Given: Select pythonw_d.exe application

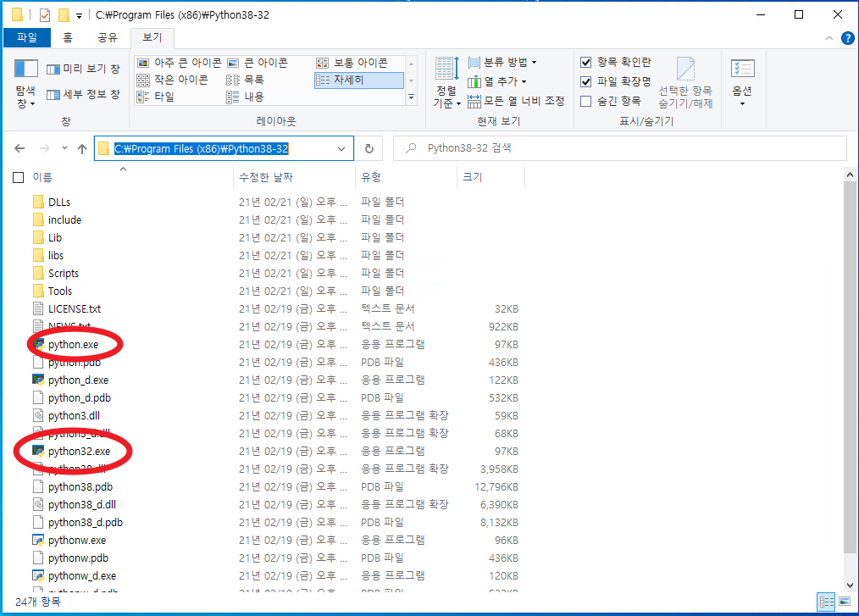Looking at the screenshot, I should [82, 576].
